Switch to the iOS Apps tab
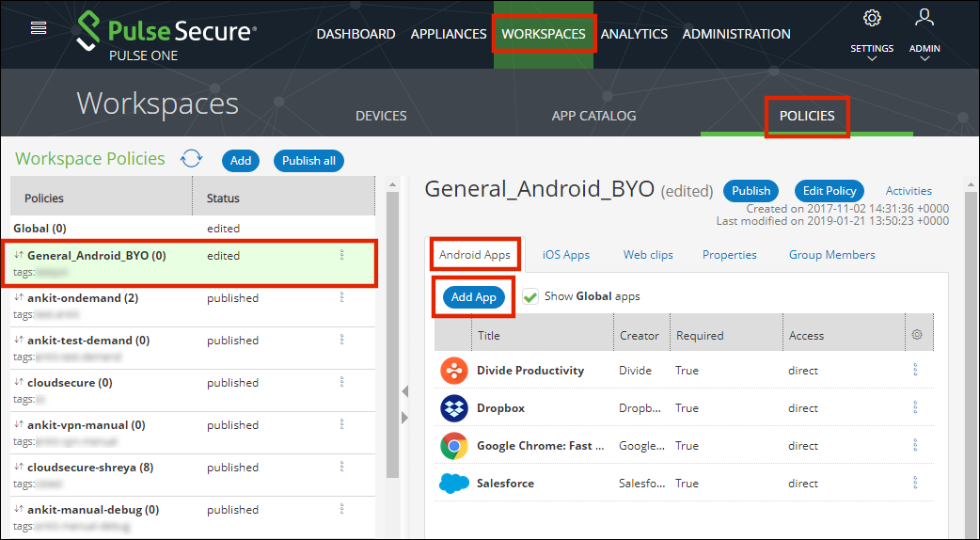 pyautogui.click(x=566, y=255)
